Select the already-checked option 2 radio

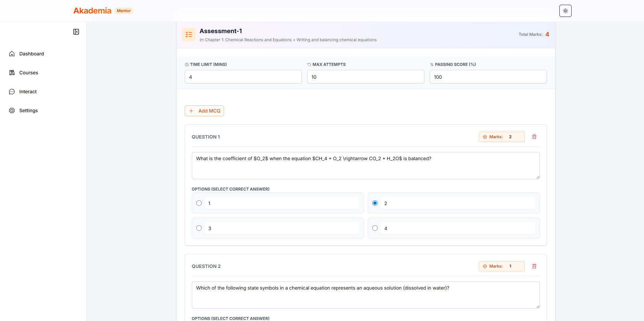(375, 203)
